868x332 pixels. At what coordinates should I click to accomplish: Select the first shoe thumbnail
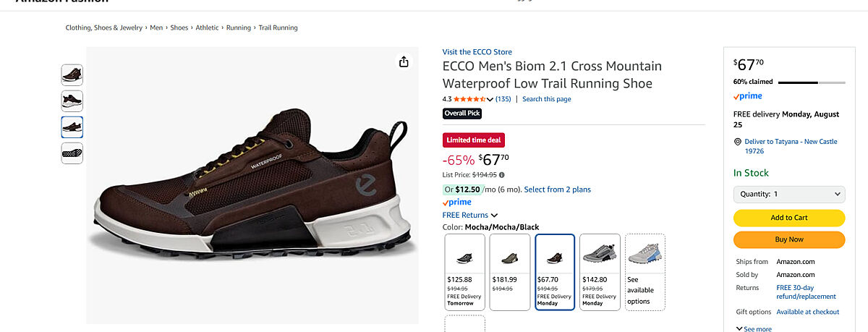tap(72, 75)
